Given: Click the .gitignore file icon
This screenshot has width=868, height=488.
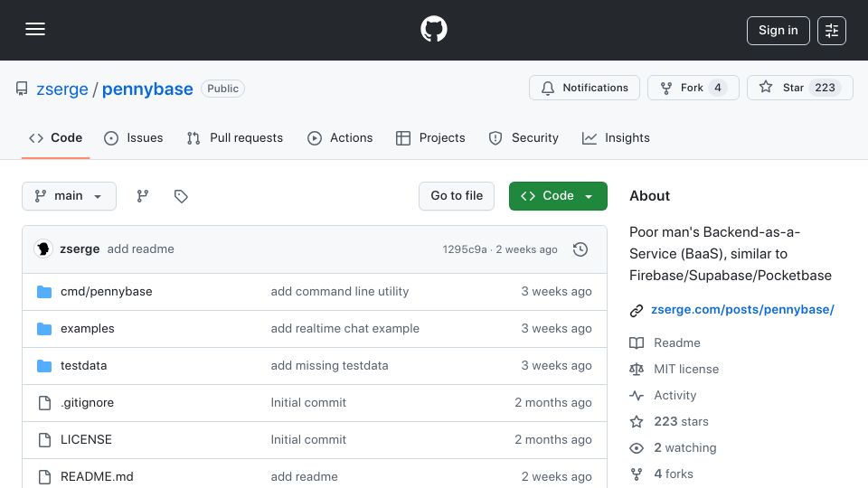Looking at the screenshot, I should tap(45, 403).
